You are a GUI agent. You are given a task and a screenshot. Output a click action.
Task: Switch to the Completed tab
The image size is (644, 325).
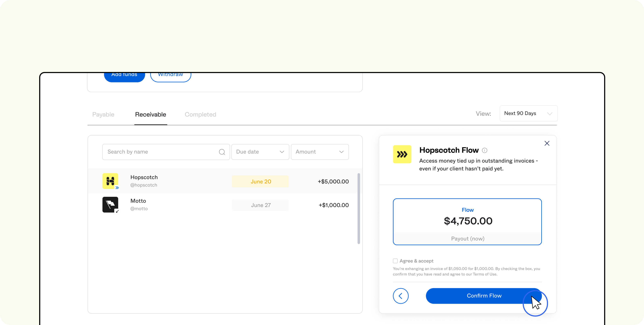tap(200, 115)
